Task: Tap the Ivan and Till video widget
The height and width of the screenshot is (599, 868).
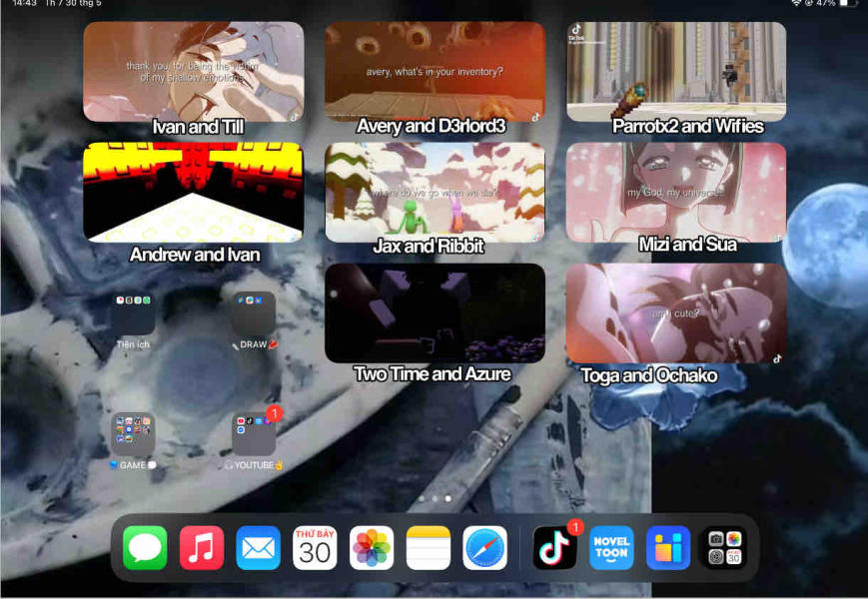Action: click(193, 71)
